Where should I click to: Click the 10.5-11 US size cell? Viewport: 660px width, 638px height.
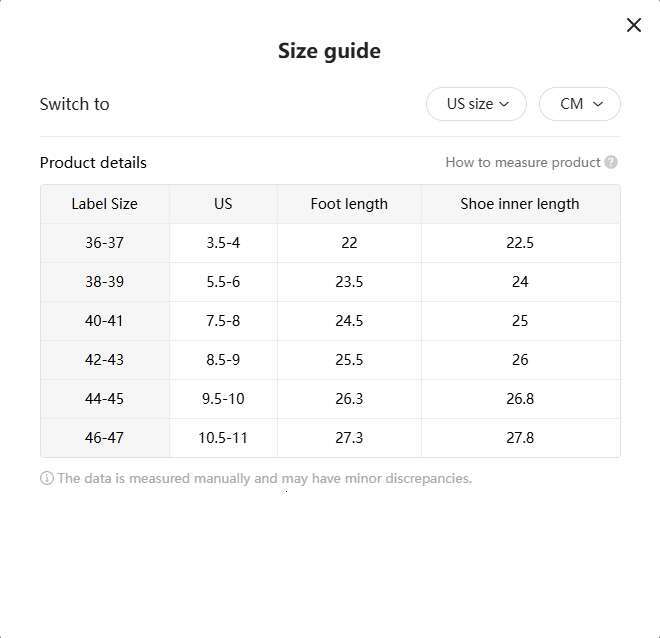(223, 438)
